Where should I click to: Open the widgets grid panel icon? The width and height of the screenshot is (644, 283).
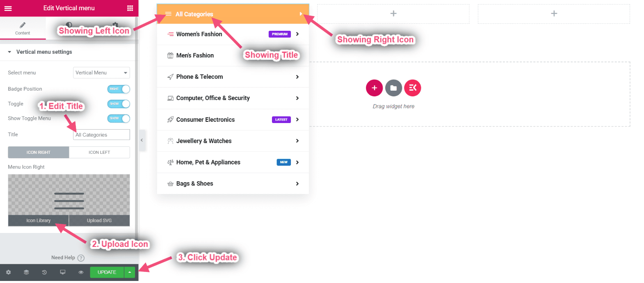click(x=130, y=8)
